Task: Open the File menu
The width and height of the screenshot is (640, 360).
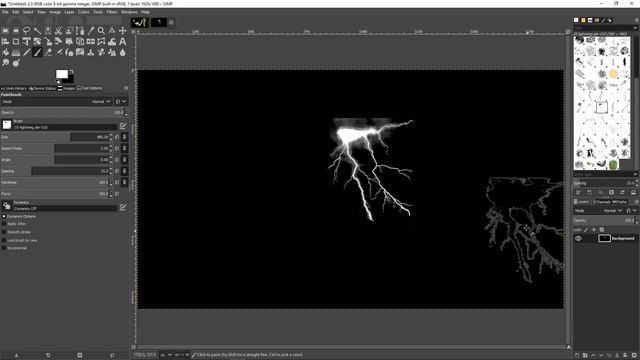Action: pos(5,12)
